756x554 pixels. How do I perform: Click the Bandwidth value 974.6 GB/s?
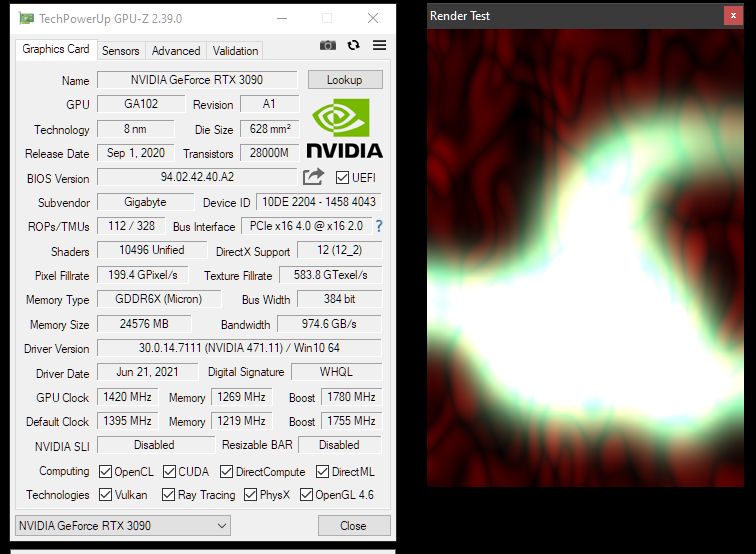[329, 324]
